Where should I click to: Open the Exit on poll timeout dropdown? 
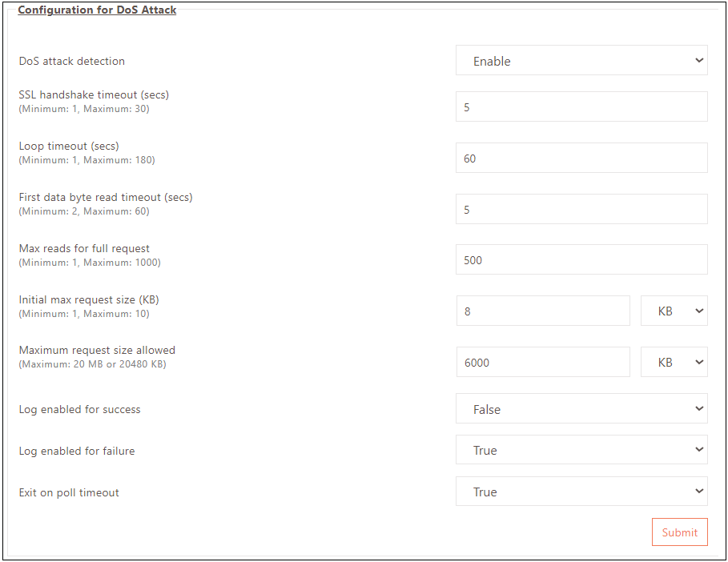pos(581,492)
